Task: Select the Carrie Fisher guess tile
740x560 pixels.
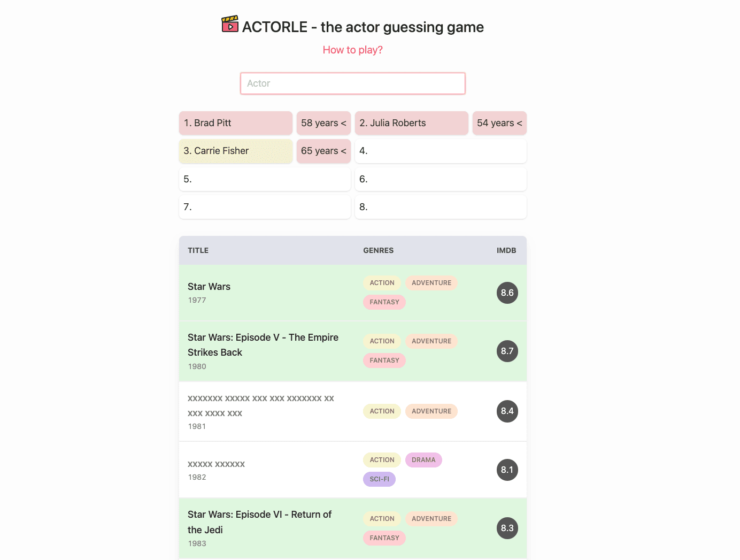Action: click(235, 151)
